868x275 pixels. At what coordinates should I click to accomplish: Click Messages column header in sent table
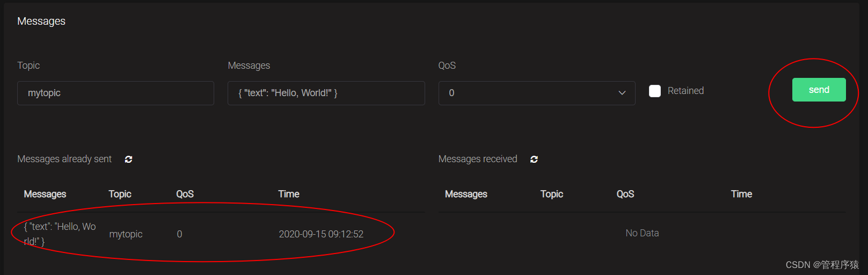(45, 194)
